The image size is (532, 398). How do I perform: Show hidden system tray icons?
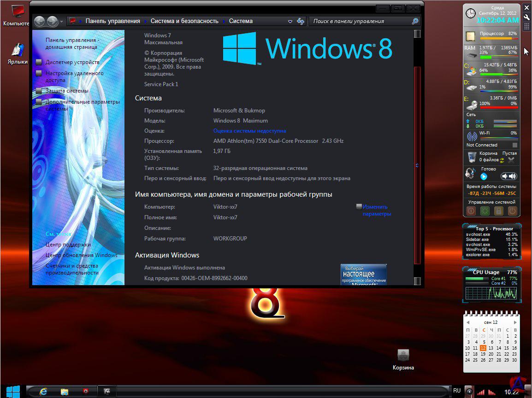(469, 392)
